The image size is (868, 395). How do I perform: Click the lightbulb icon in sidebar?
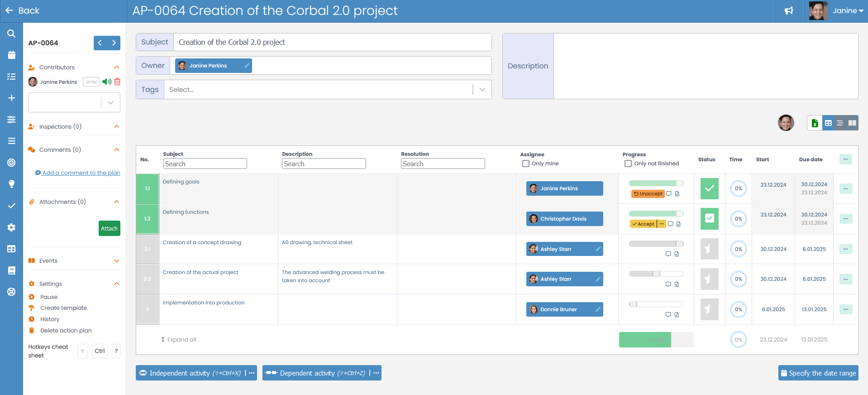coord(11,184)
